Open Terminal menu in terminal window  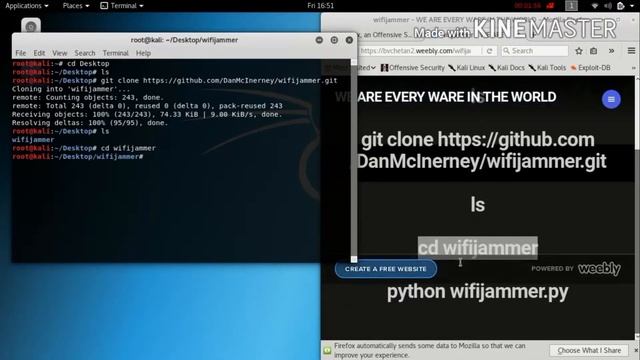(116, 53)
